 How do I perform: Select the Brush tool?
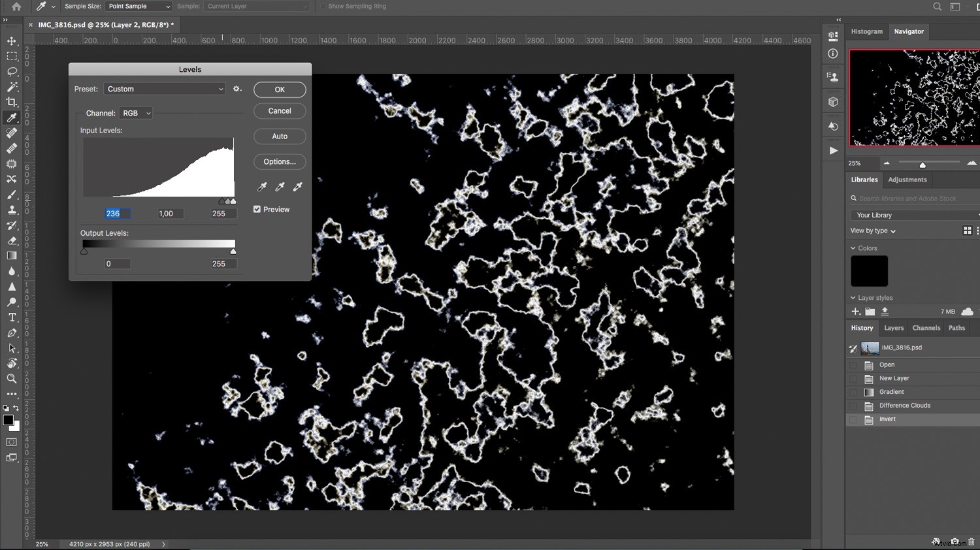(x=12, y=194)
